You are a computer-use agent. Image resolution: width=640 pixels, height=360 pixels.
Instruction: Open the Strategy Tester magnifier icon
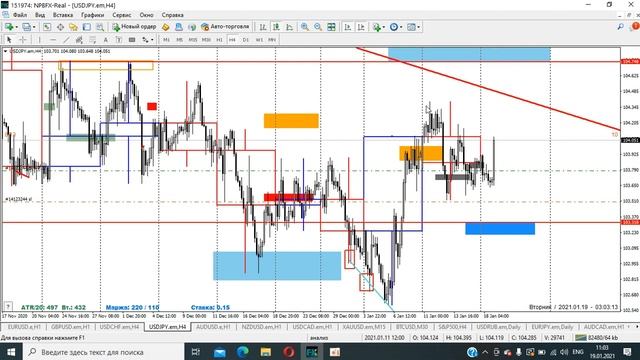100,27
